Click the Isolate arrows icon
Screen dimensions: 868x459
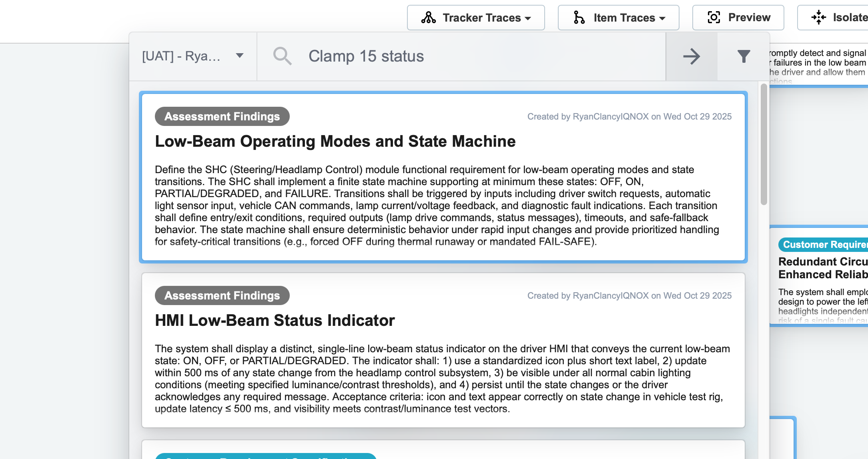(x=818, y=18)
